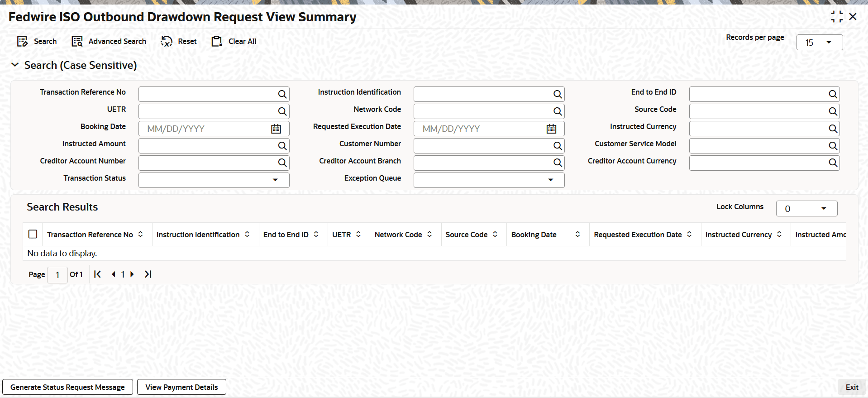Expand Exception Queue dropdown
Image resolution: width=868 pixels, height=398 pixels.
(x=489, y=180)
